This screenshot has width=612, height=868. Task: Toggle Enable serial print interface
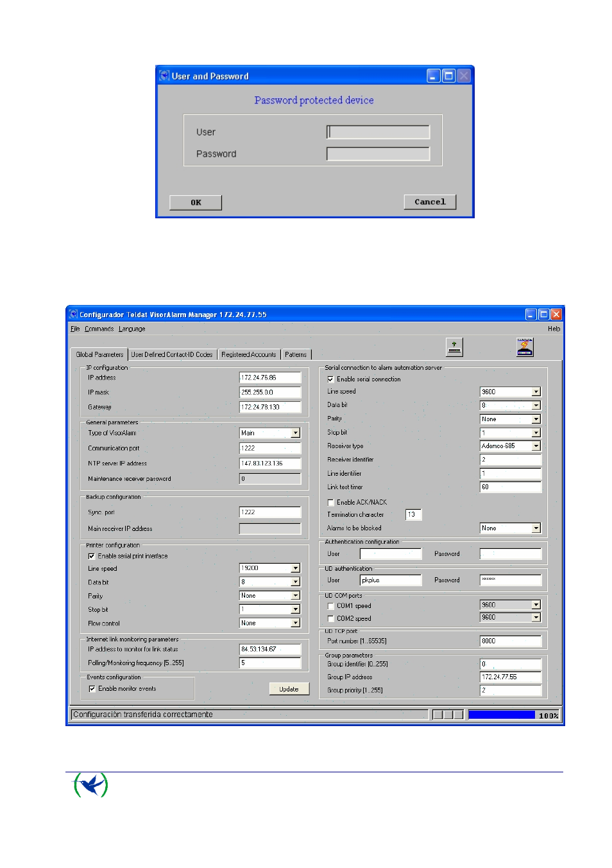point(92,557)
